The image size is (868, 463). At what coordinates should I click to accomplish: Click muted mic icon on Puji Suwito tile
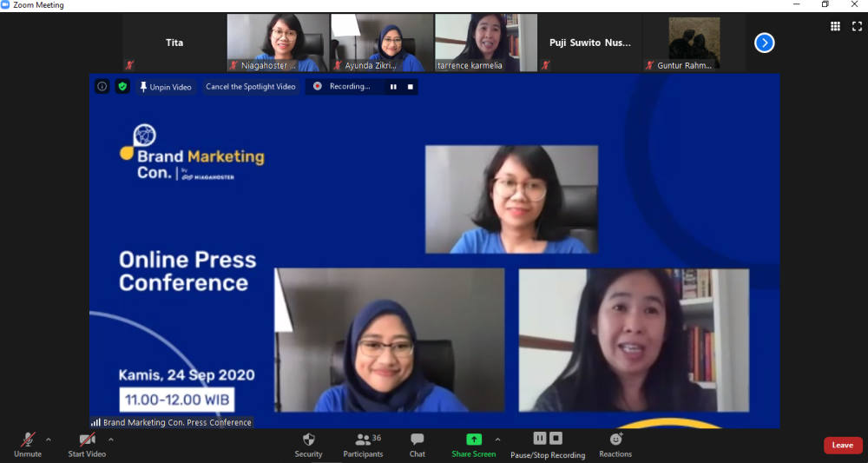[x=546, y=65]
